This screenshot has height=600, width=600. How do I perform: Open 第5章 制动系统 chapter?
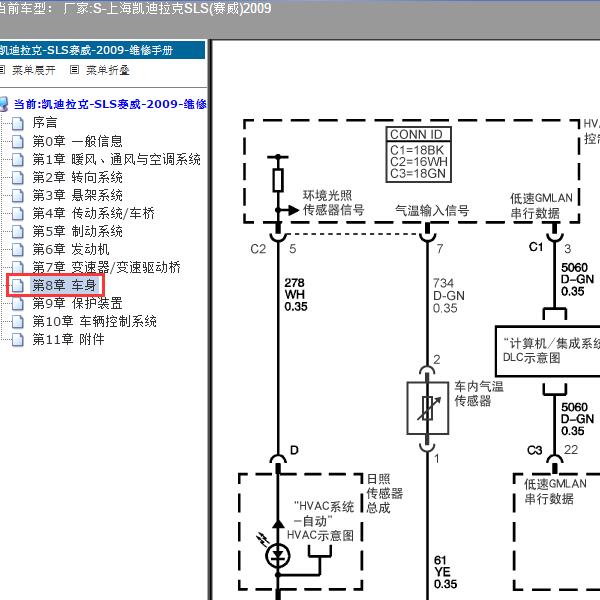77,231
